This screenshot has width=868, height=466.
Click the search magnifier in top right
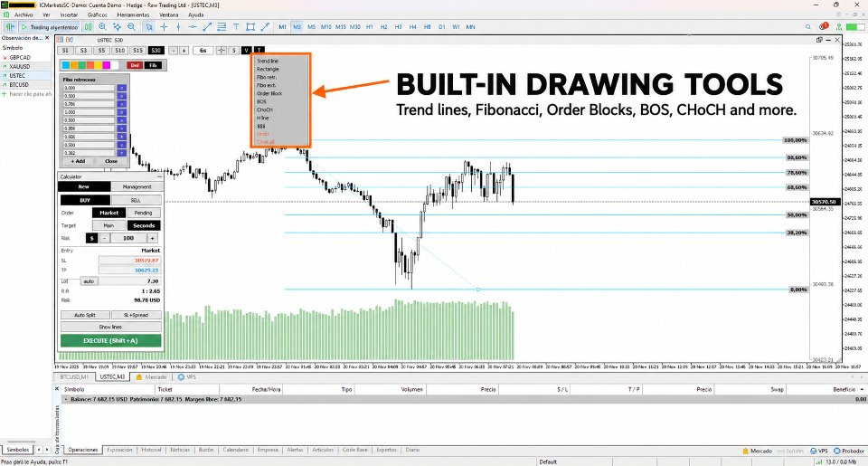point(808,26)
